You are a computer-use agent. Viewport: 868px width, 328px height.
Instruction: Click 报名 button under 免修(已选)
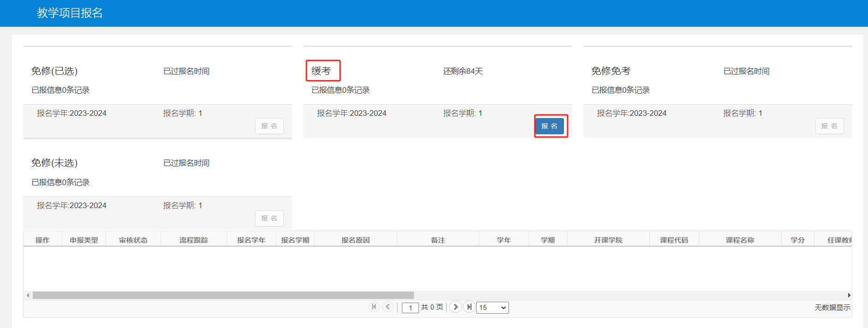(x=269, y=126)
